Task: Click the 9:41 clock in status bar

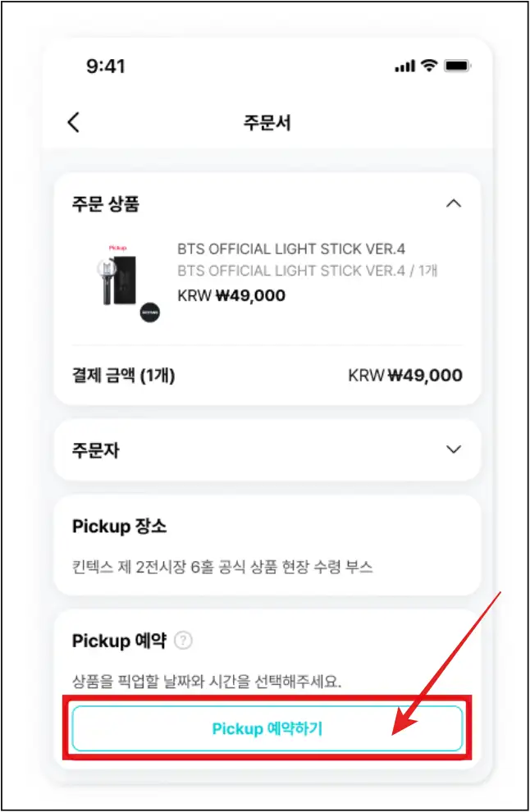Action: 104,66
